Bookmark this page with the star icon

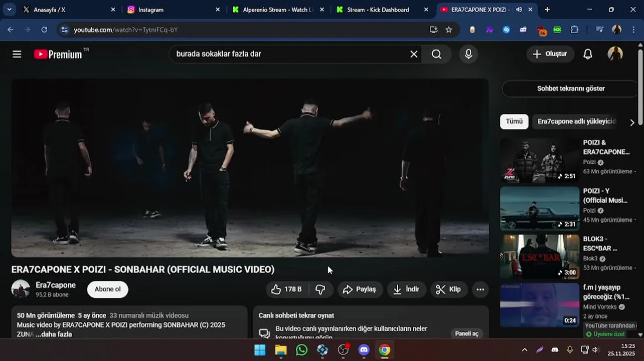(x=449, y=30)
